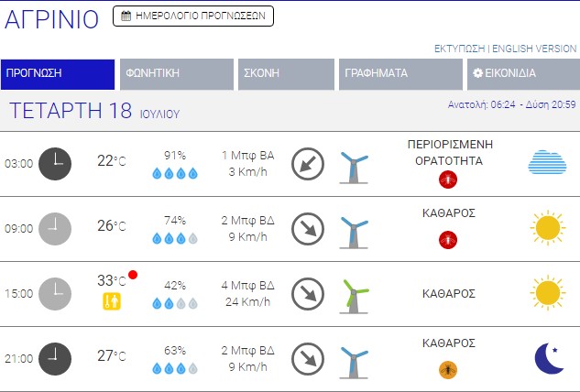
Task: Switch to the ΦΩΝΗΤΙΚΗ tab
Action: (177, 74)
